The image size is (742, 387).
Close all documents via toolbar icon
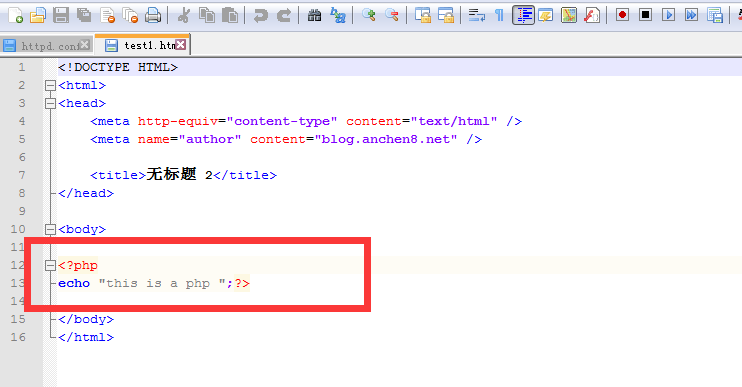(130, 16)
